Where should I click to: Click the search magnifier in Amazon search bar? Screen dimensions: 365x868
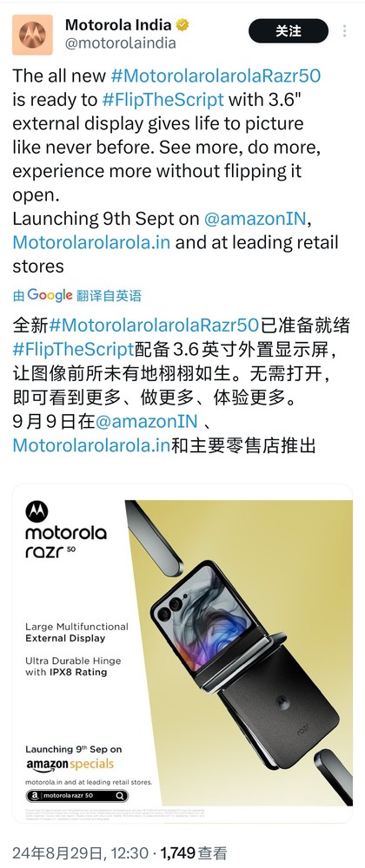[x=120, y=796]
